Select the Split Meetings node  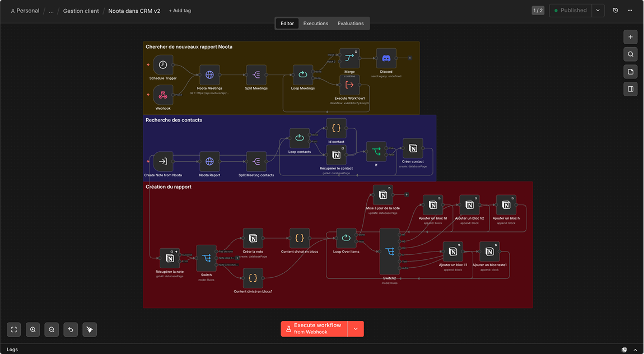pos(256,75)
